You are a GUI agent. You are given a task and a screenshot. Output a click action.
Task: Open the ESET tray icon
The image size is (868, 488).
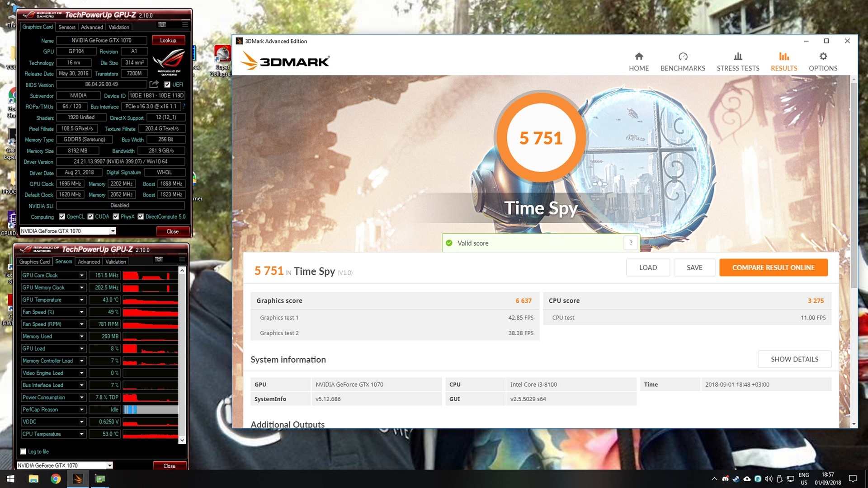click(758, 479)
